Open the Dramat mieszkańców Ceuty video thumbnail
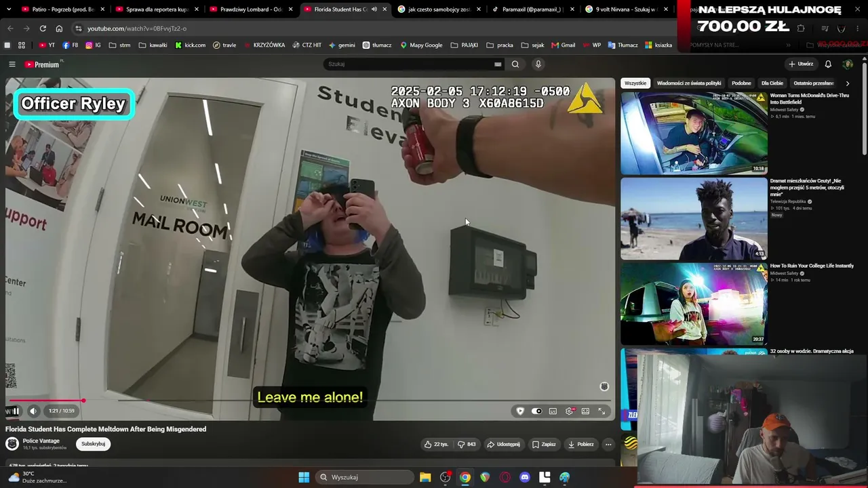Image resolution: width=868 pixels, height=488 pixels. (694, 218)
